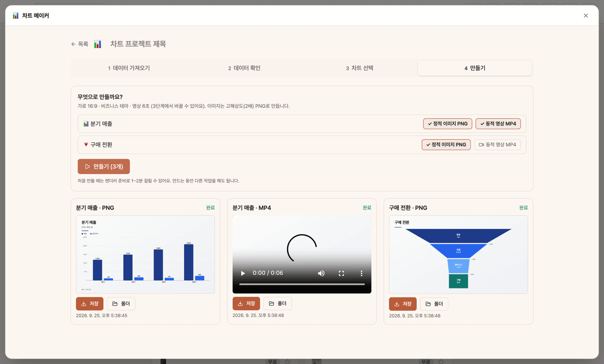
Task: Open folder for 분기 매출 MP4
Action: [x=278, y=304]
